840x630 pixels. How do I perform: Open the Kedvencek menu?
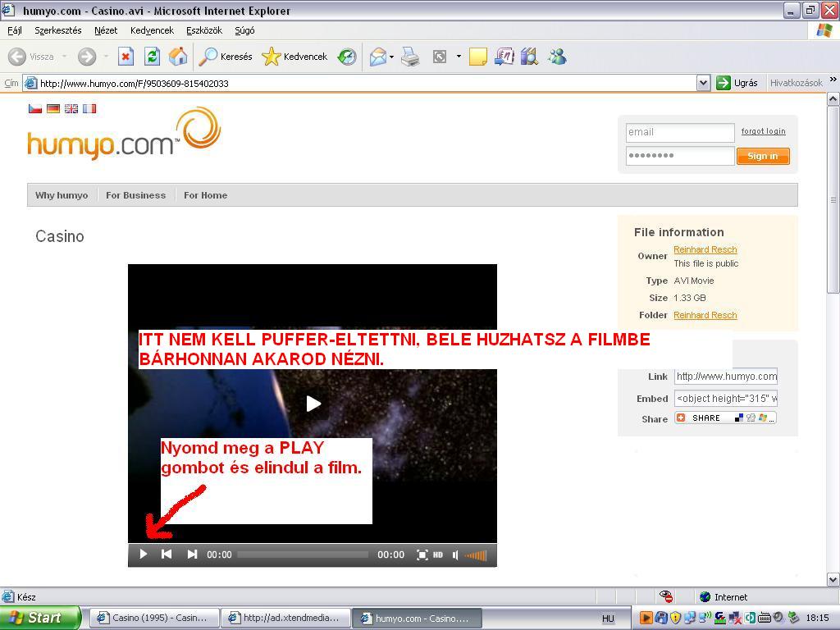[152, 30]
